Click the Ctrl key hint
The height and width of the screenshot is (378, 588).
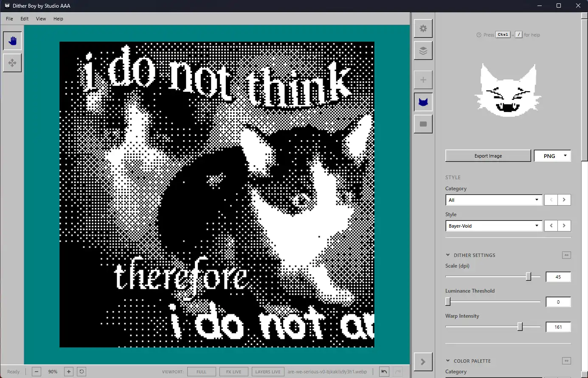[503, 35]
